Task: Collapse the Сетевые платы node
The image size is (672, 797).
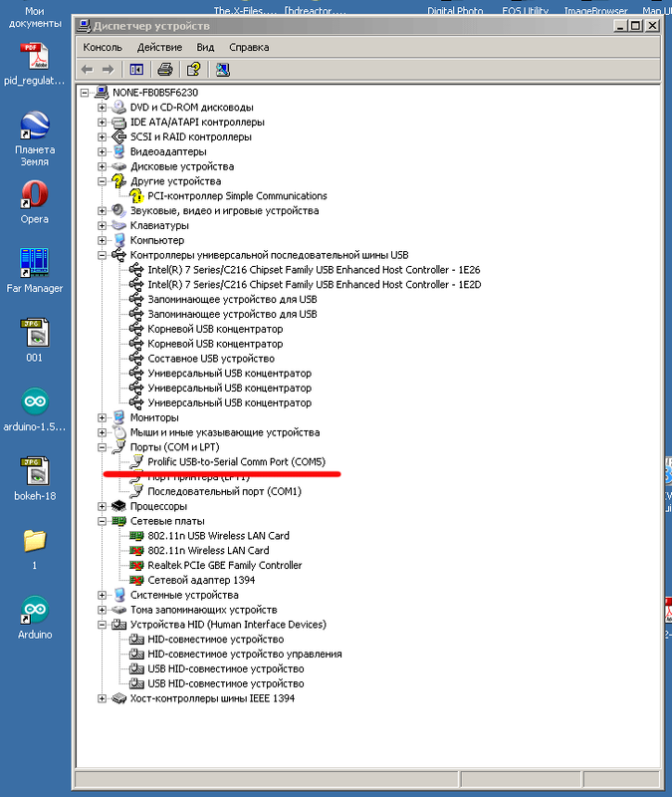Action: tap(103, 521)
